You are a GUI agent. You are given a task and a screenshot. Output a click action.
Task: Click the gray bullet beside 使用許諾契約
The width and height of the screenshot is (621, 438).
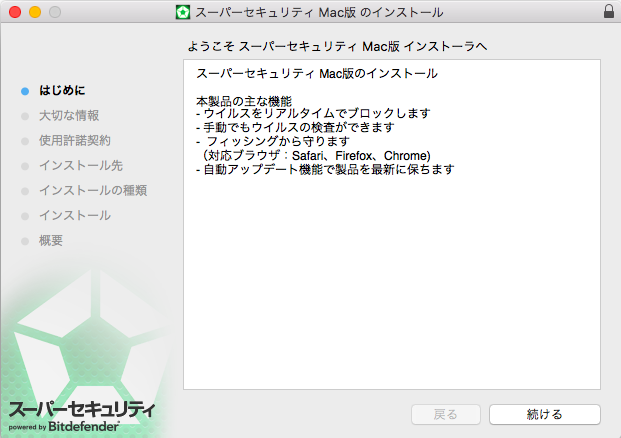25,141
